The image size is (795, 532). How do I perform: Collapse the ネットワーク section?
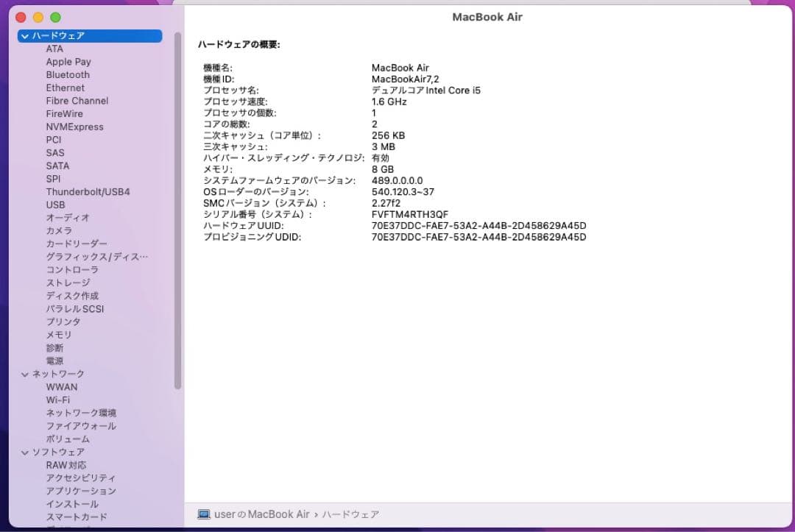[25, 374]
